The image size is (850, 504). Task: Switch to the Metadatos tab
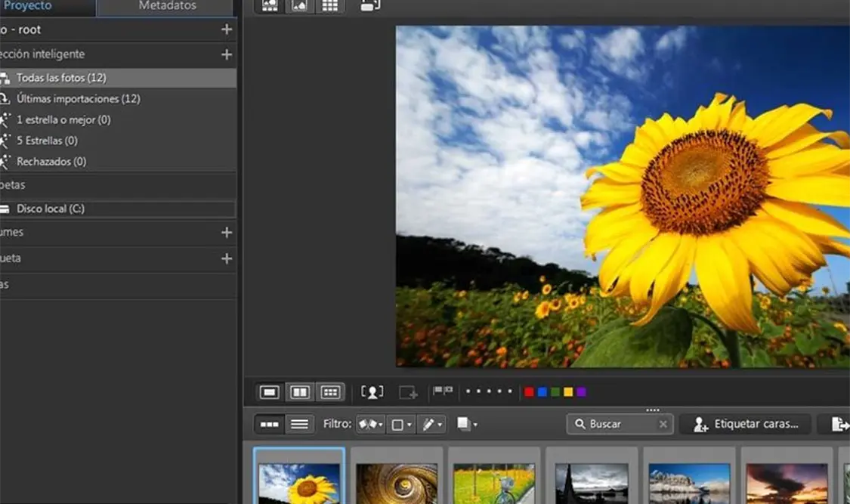[167, 6]
